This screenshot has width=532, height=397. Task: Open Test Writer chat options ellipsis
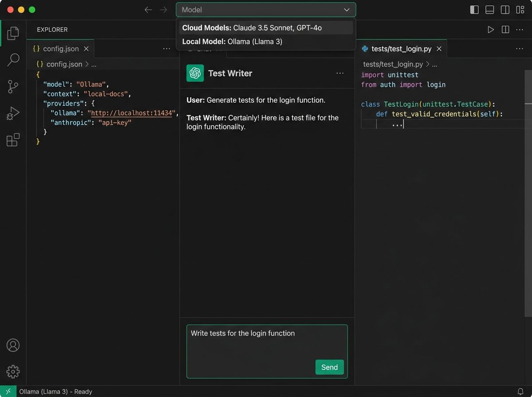[340, 73]
